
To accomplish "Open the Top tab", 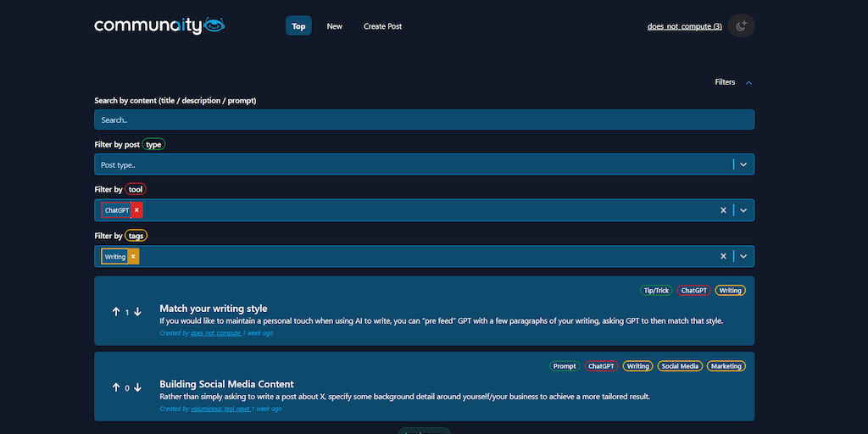I will [x=298, y=26].
